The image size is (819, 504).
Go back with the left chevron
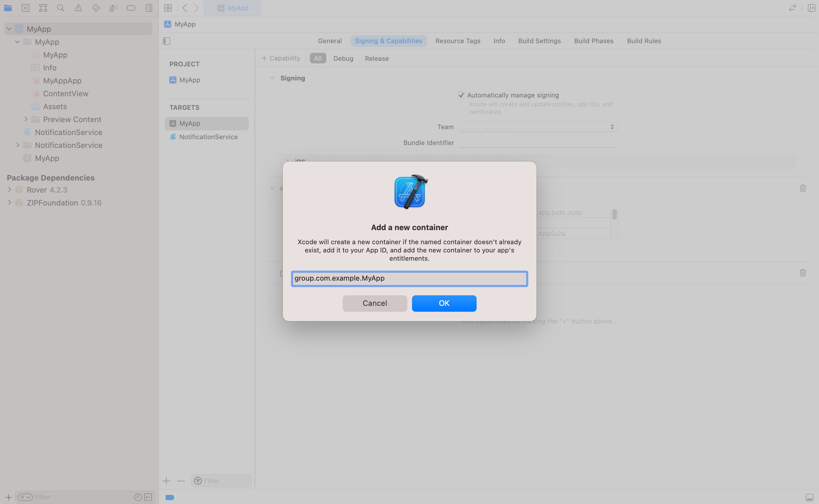point(185,8)
